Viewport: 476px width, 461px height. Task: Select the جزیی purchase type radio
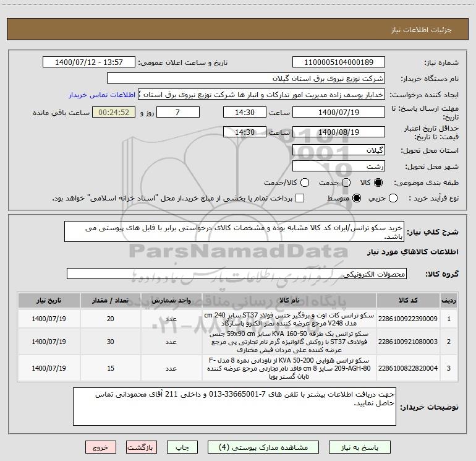click(x=393, y=198)
